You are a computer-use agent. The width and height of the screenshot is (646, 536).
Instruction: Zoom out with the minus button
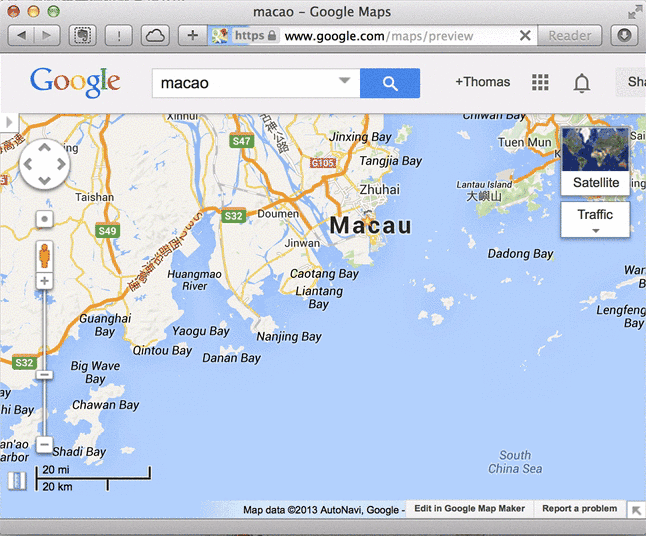[x=44, y=445]
